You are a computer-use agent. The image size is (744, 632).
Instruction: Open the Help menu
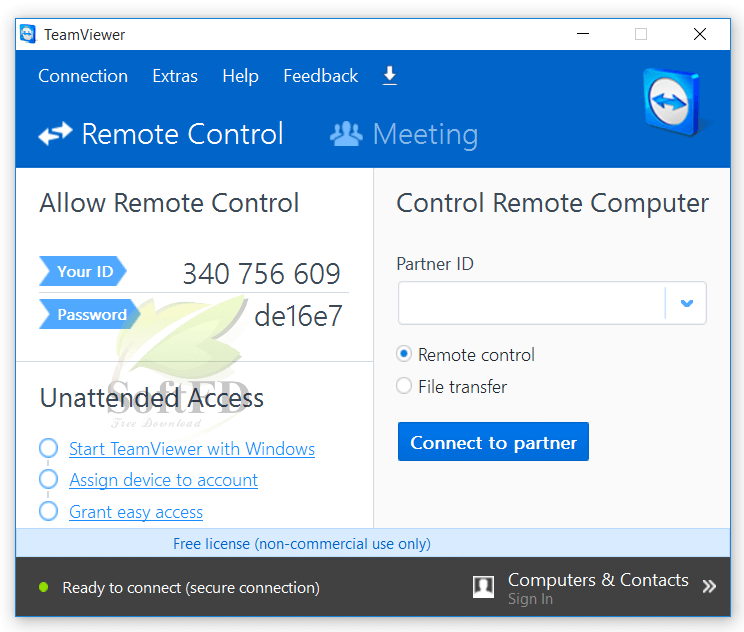pos(241,76)
